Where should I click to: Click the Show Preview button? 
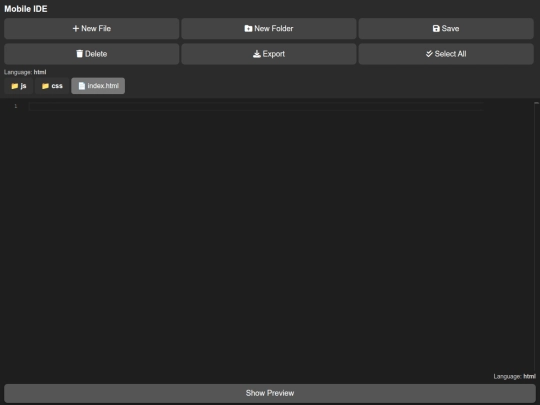[270, 393]
